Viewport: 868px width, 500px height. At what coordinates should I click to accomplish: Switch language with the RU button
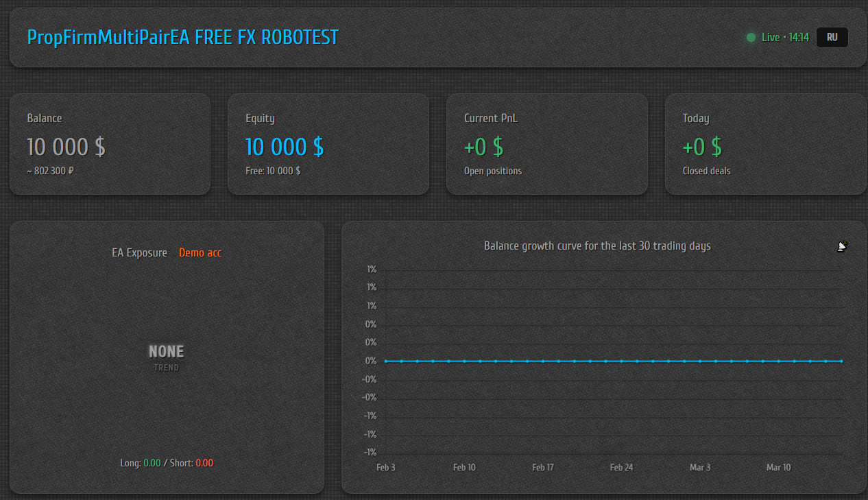click(832, 38)
